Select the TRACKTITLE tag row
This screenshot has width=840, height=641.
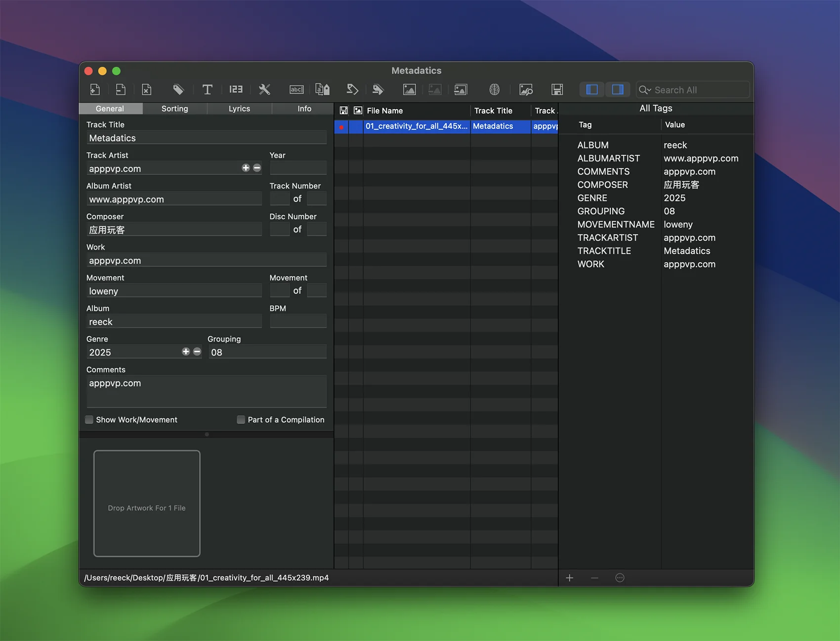(x=656, y=251)
